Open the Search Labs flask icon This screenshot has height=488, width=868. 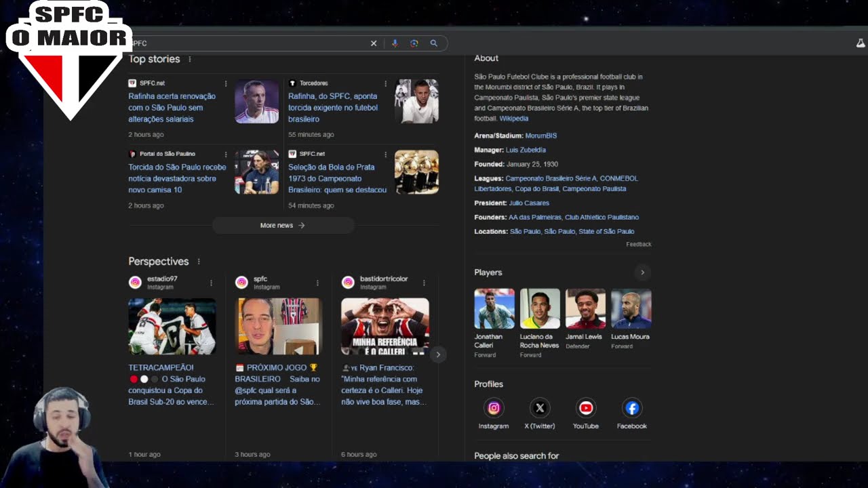pyautogui.click(x=861, y=43)
